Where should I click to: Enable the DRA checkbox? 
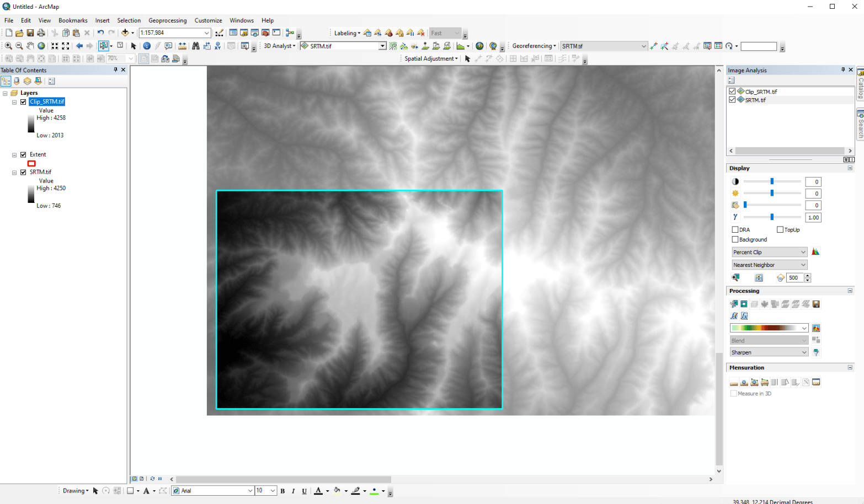tap(735, 230)
